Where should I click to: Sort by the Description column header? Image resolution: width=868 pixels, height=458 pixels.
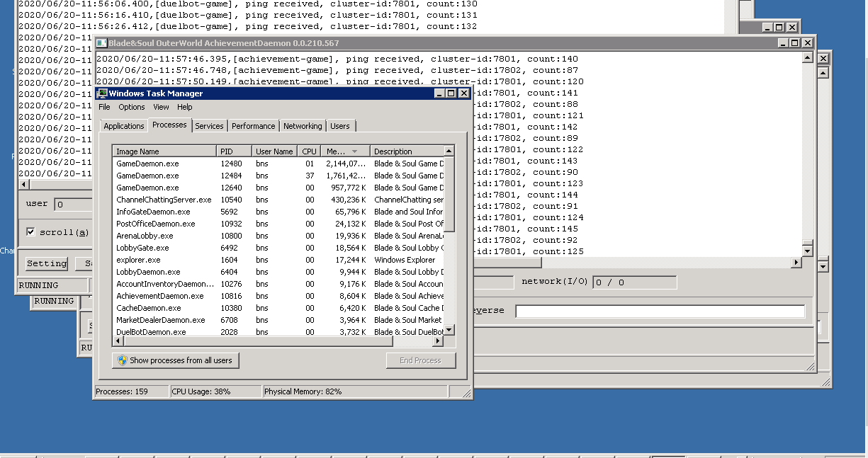pyautogui.click(x=407, y=151)
